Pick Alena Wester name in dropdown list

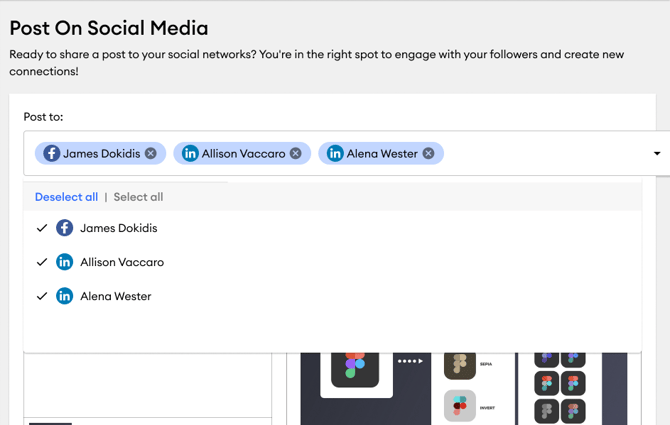115,296
